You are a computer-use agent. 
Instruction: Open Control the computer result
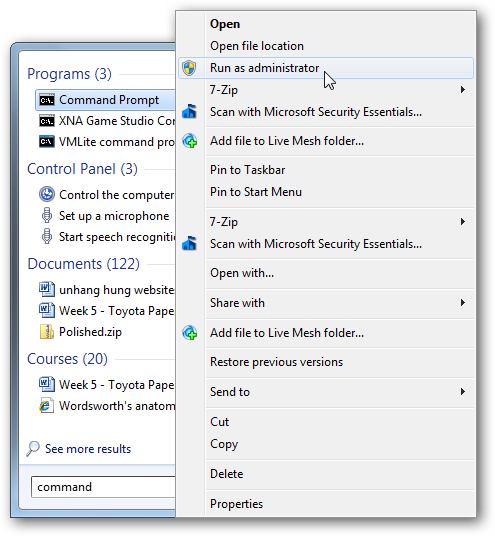117,195
